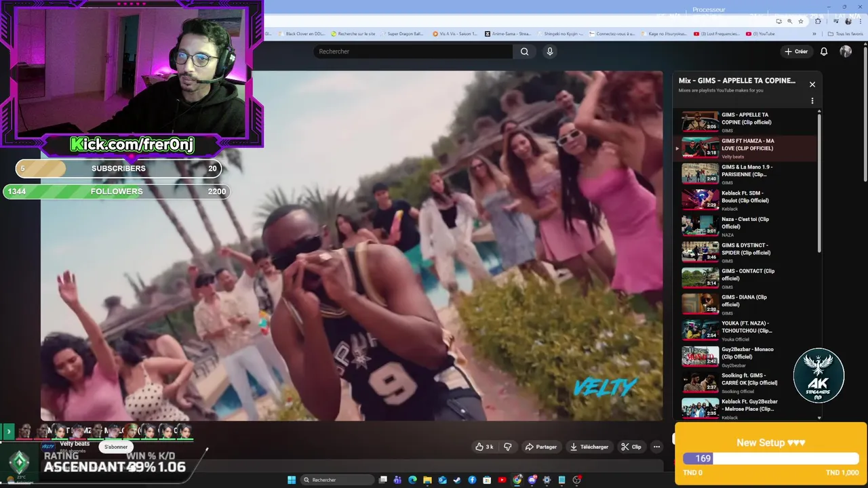Play GIMS - CONTACT clip officiel
Image resolution: width=868 pixels, height=488 pixels.
(x=746, y=279)
